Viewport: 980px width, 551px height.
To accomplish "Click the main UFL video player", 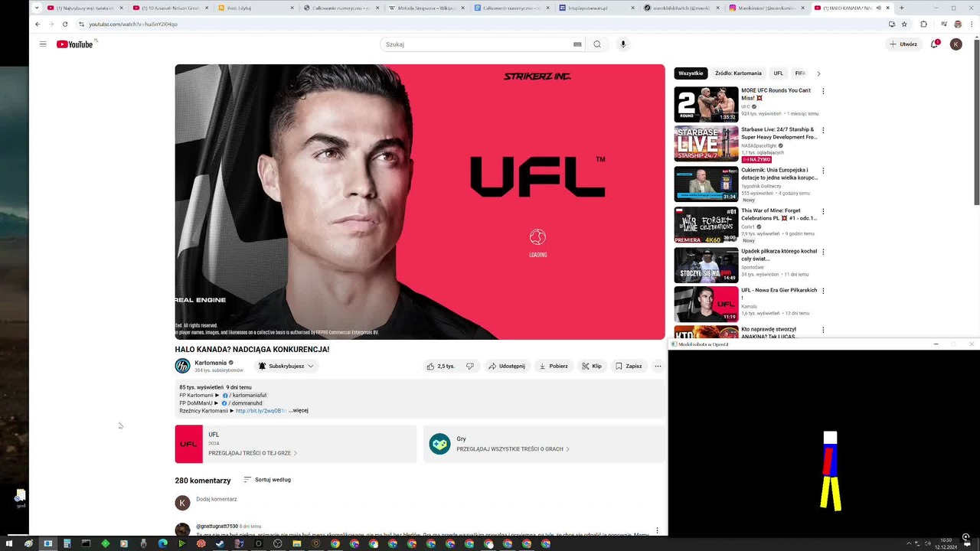I will click(x=420, y=202).
